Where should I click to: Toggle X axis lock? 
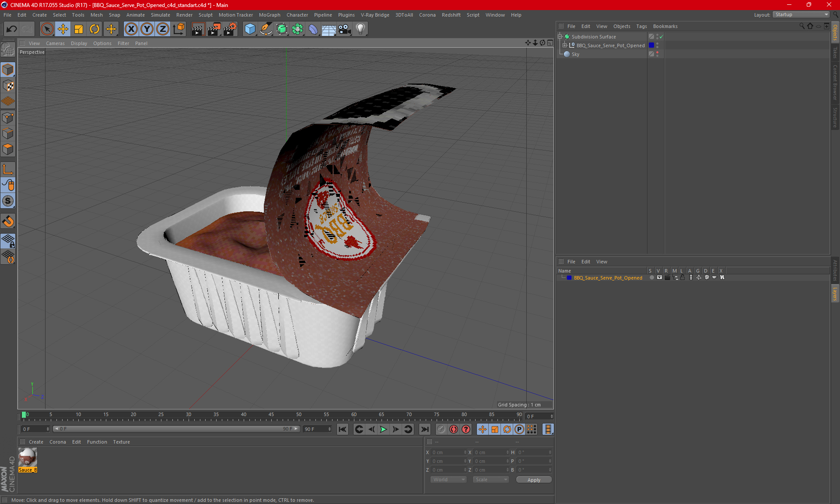pyautogui.click(x=131, y=29)
